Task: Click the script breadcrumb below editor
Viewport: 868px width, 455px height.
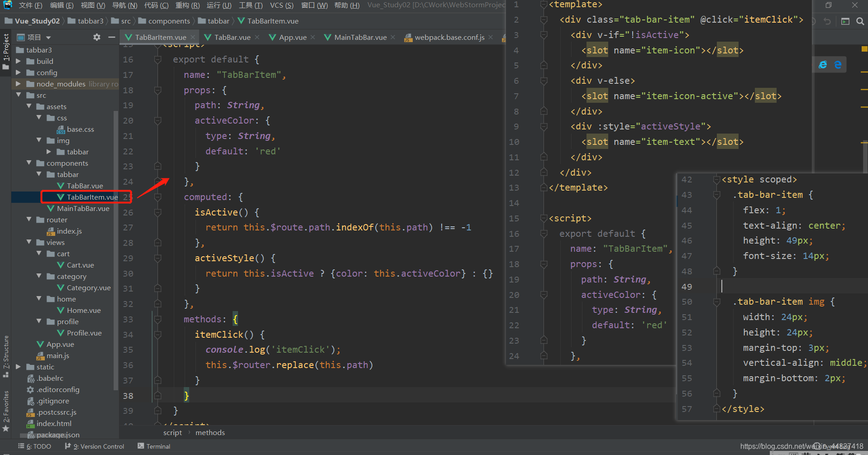Action: click(172, 433)
